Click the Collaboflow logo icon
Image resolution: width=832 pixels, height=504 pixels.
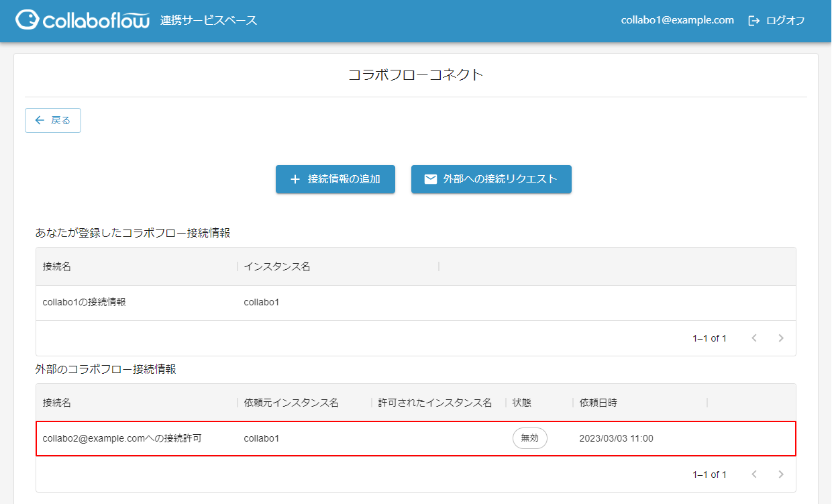pos(27,20)
